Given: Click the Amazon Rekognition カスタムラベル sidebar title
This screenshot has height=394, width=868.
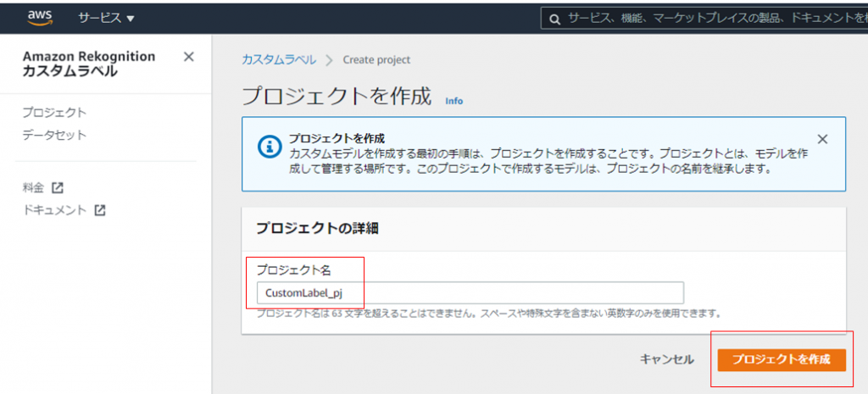Looking at the screenshot, I should click(88, 64).
